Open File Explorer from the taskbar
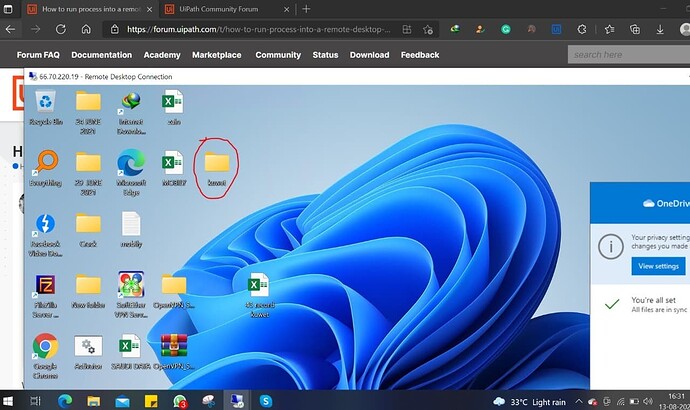Screen dimensions: 690x410 [x=93, y=401]
